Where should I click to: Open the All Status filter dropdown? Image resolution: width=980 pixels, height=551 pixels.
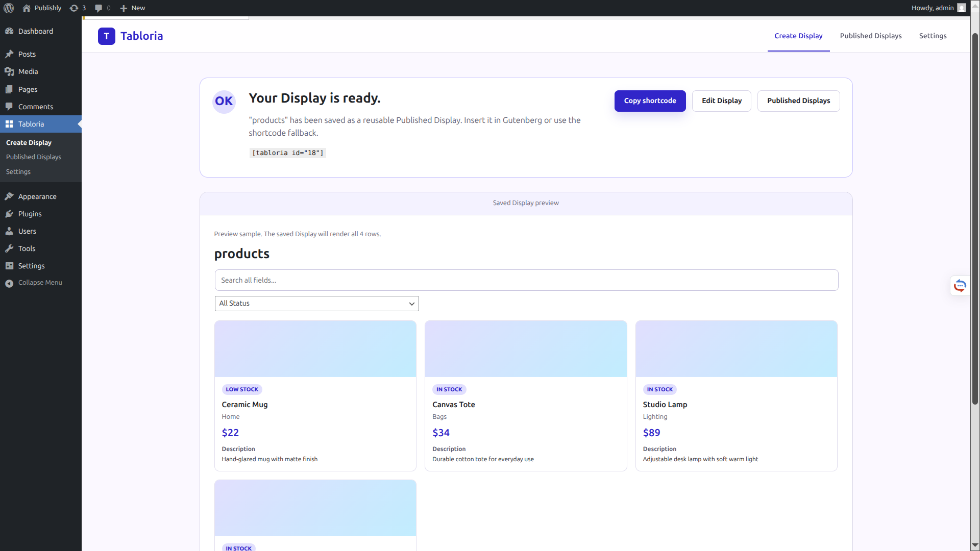tap(317, 304)
